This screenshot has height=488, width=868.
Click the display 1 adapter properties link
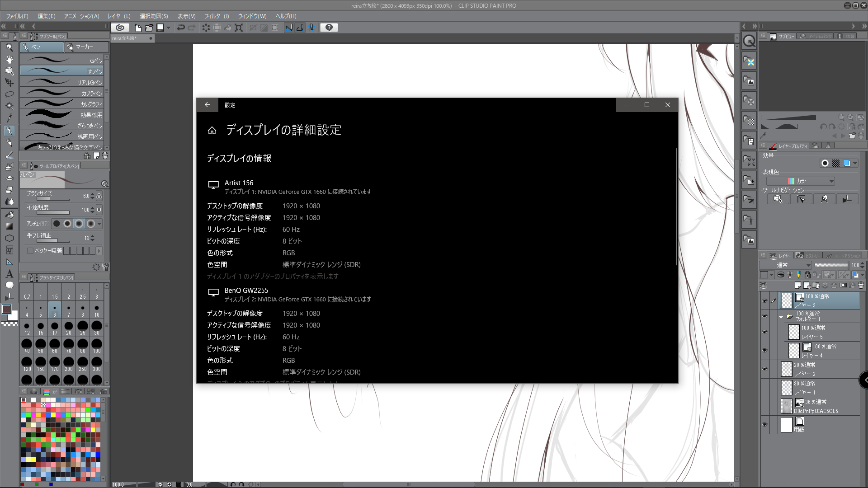pyautogui.click(x=273, y=277)
